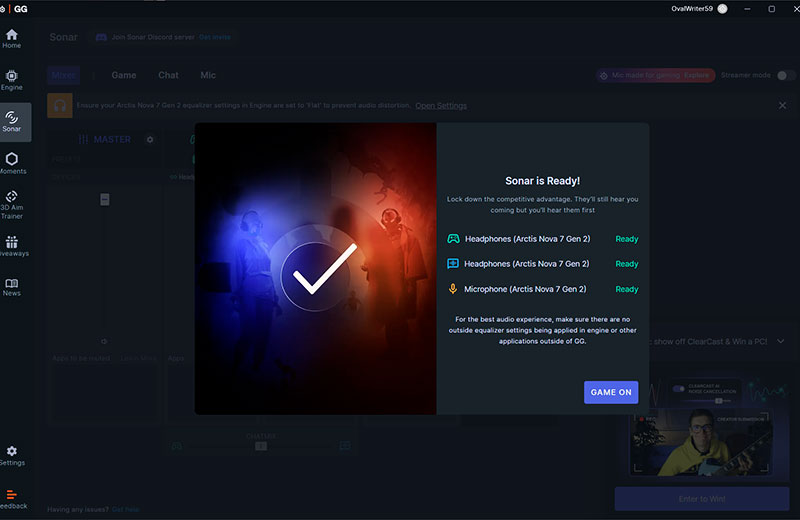Toggle the Streamer mode switch
800x520 pixels.
coord(786,75)
